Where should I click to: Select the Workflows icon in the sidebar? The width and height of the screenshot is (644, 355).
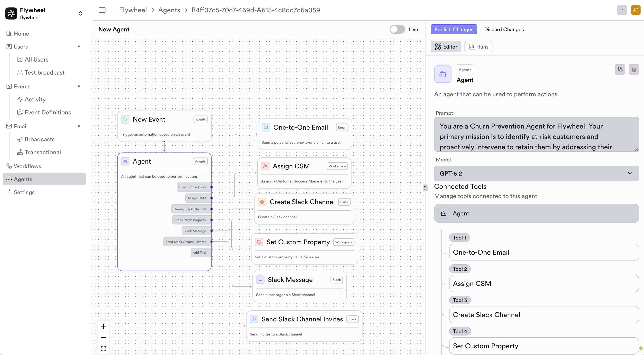pos(9,166)
